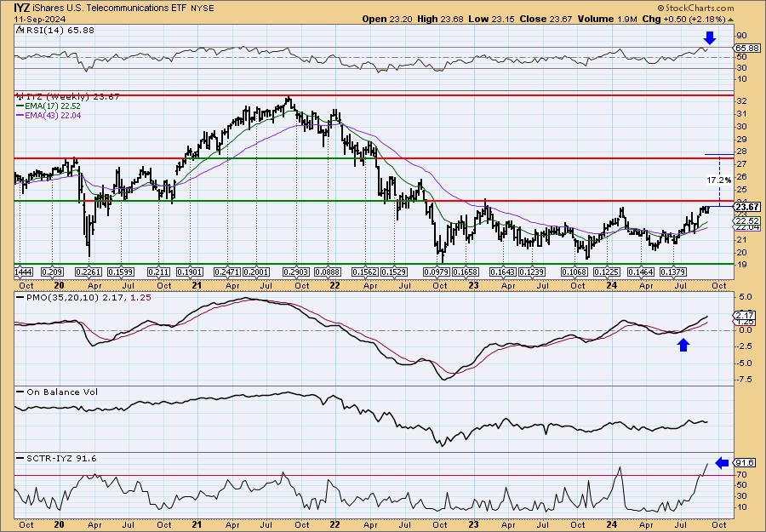Click the On Balance Vol label

click(x=62, y=392)
